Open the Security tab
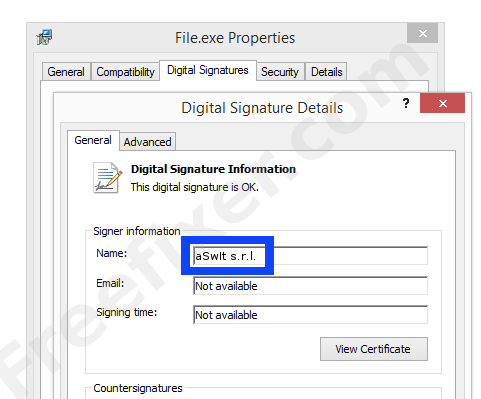The width and height of the screenshot is (481, 399). point(280,72)
